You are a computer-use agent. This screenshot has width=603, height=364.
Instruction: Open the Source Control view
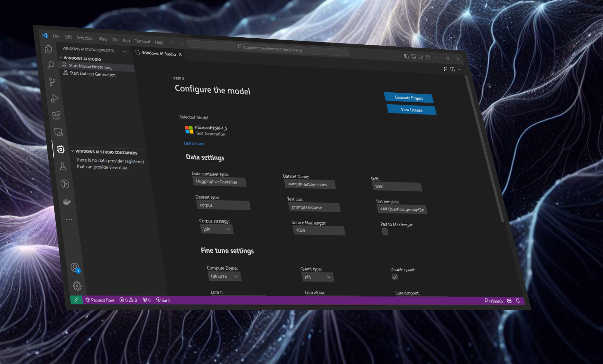pyautogui.click(x=52, y=82)
